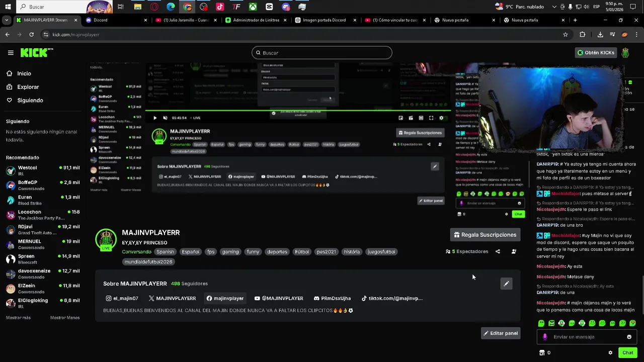Image resolution: width=644 pixels, height=362 pixels.
Task: Show hidden system tray icons
Action: (x=554, y=7)
